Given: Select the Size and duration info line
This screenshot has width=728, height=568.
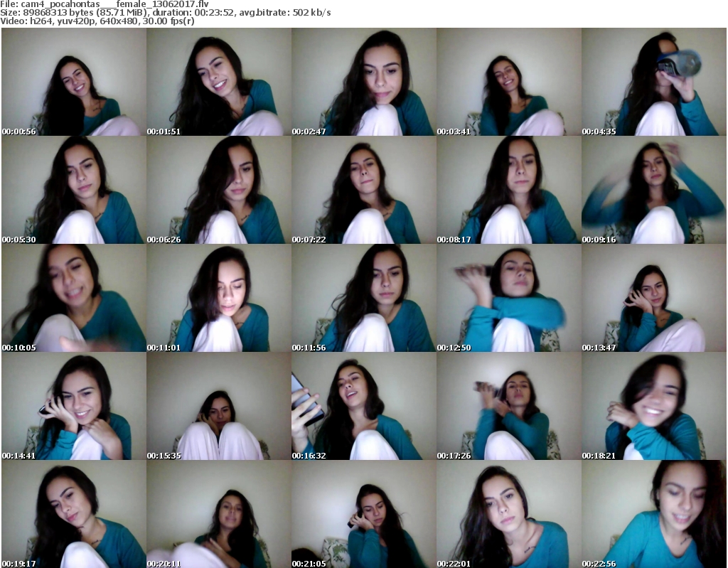Looking at the screenshot, I should [165, 13].
